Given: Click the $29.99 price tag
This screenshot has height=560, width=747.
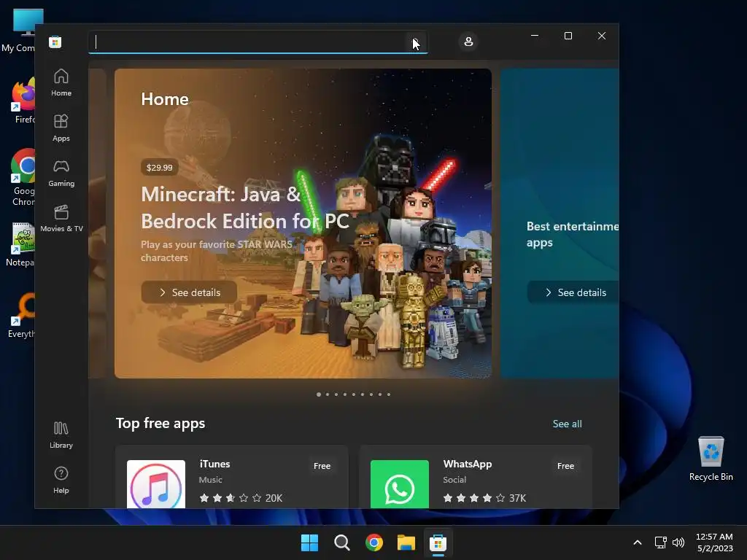Looking at the screenshot, I should pyautogui.click(x=160, y=167).
